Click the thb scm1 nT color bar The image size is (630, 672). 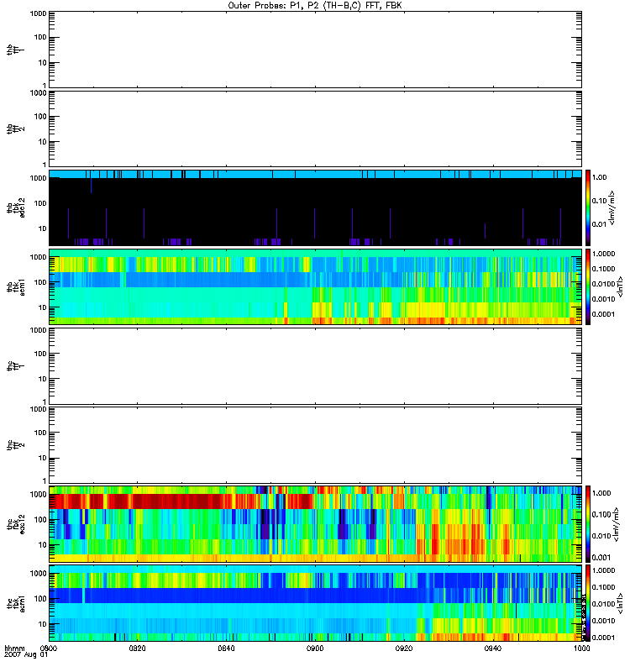pyautogui.click(x=588, y=286)
